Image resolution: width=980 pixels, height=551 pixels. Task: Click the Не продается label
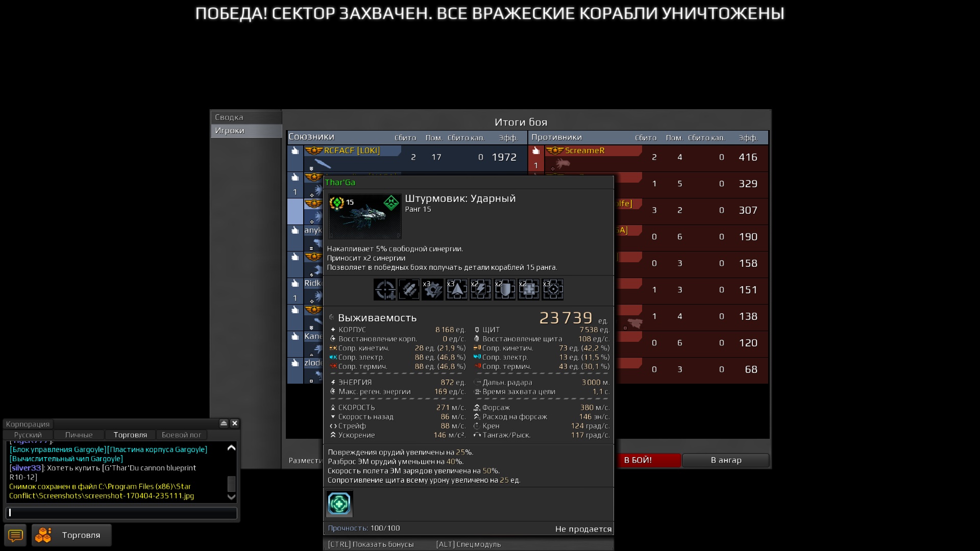[583, 529]
